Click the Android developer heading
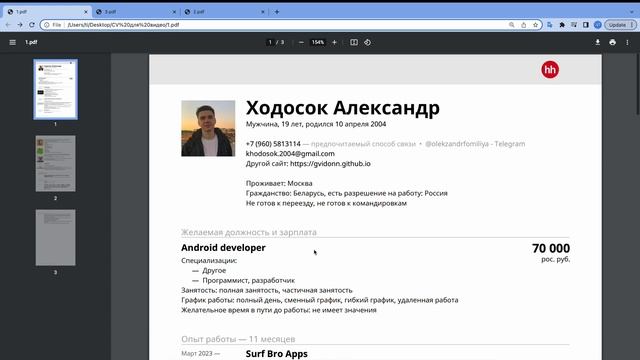This screenshot has height=360, width=640. 223,248
